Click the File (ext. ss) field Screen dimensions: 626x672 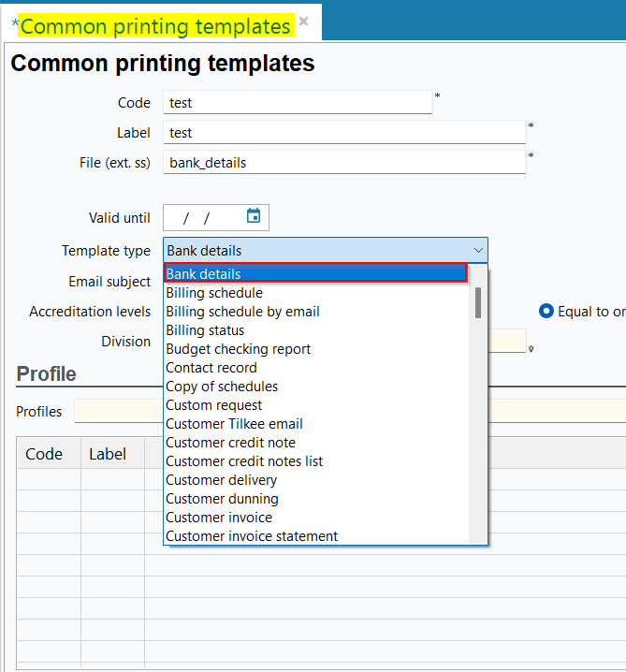(x=343, y=162)
